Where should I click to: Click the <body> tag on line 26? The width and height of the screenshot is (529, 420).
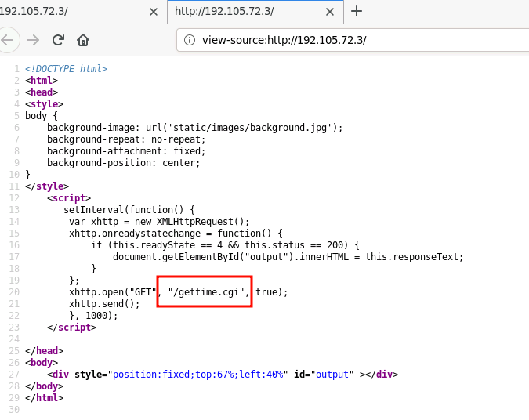click(x=42, y=363)
